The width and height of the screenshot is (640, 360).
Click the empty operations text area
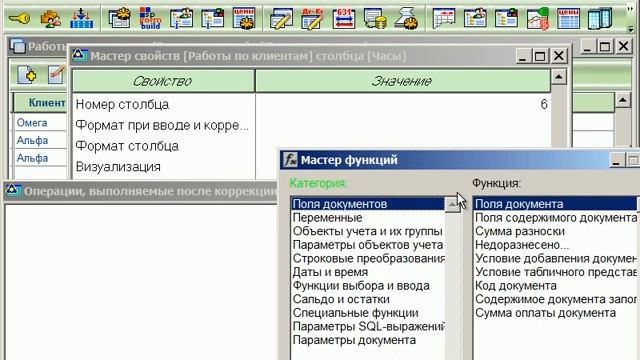(x=141, y=282)
